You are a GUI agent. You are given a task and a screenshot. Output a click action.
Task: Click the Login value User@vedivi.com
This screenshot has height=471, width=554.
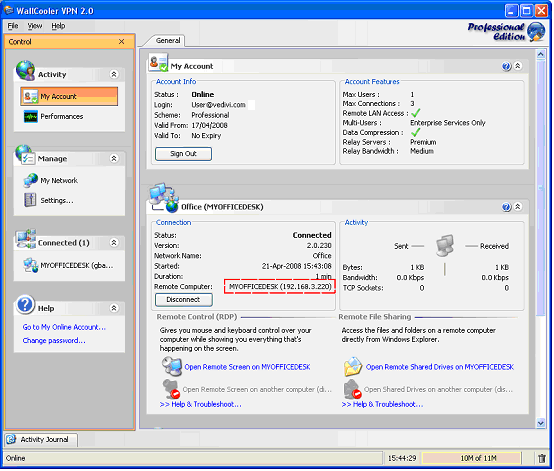(x=218, y=105)
